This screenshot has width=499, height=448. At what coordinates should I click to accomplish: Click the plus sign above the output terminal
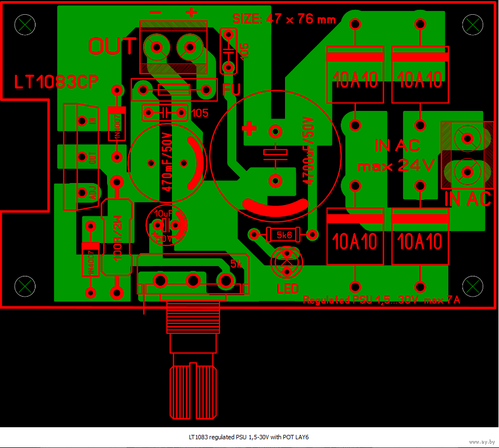point(191,13)
